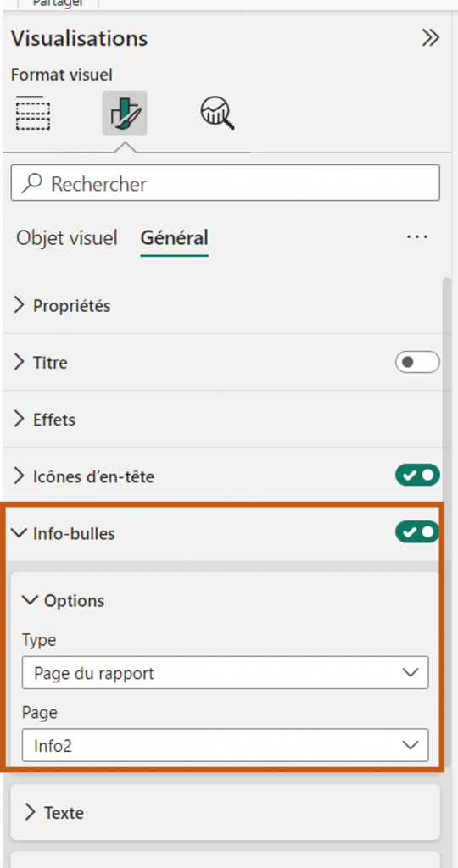Expand the Texte card
This screenshot has height=868, width=458.
(x=226, y=813)
